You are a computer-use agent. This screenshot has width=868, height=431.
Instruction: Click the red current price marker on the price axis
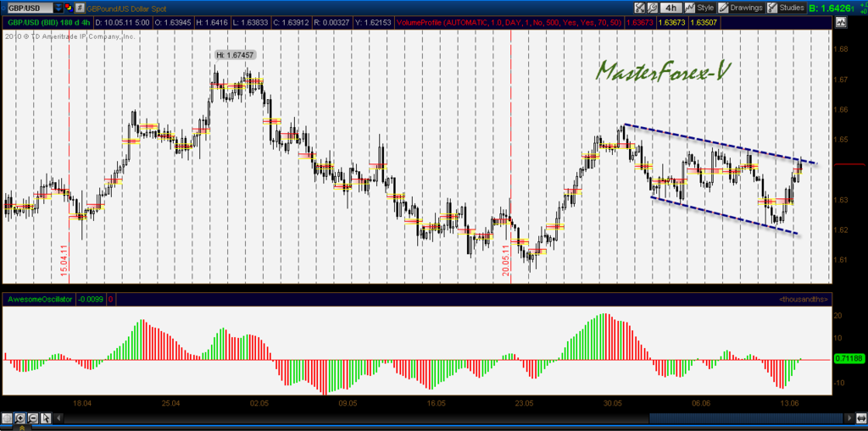[849, 164]
